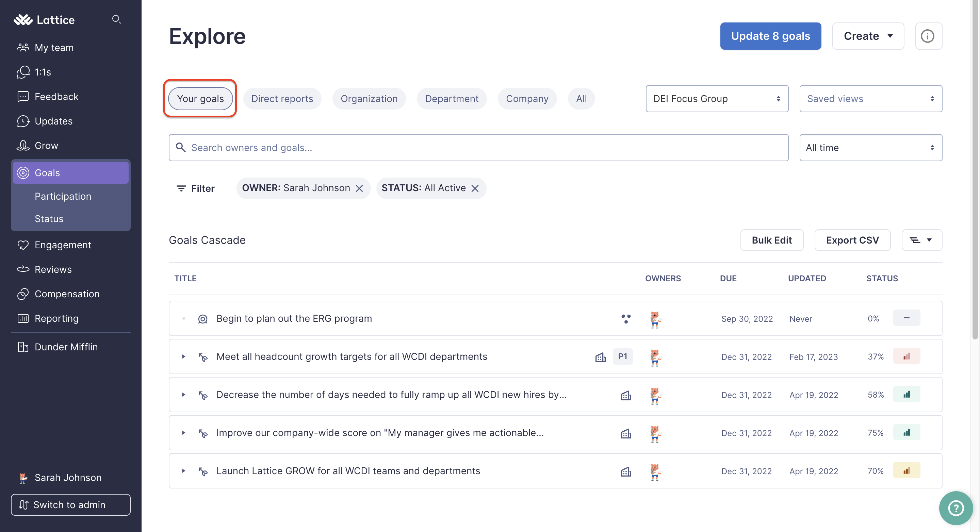This screenshot has height=532, width=980.
Task: Open the DEI Focus Group dropdown
Action: click(717, 99)
